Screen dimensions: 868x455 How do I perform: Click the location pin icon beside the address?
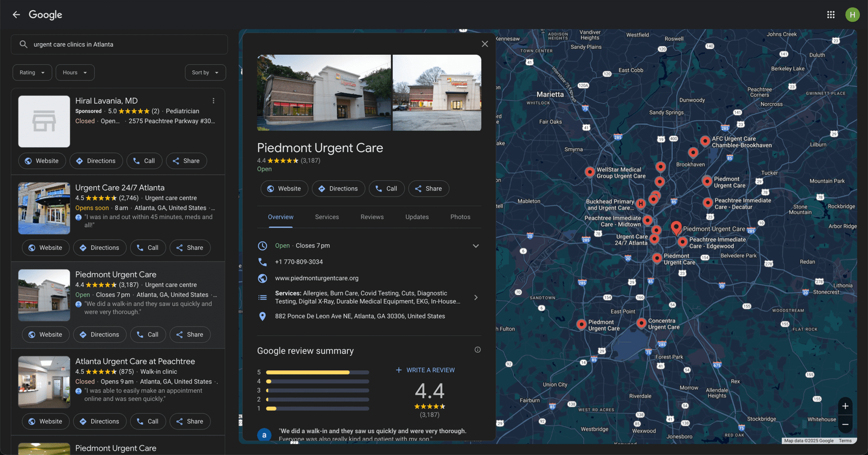(x=263, y=316)
